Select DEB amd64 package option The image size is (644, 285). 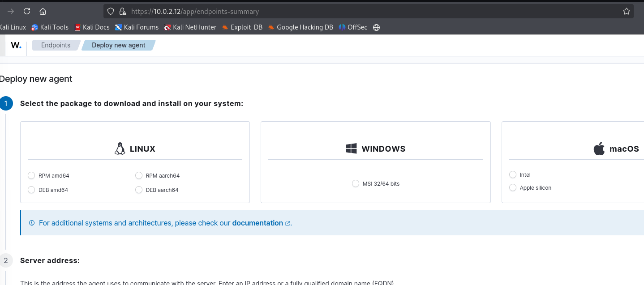click(31, 190)
